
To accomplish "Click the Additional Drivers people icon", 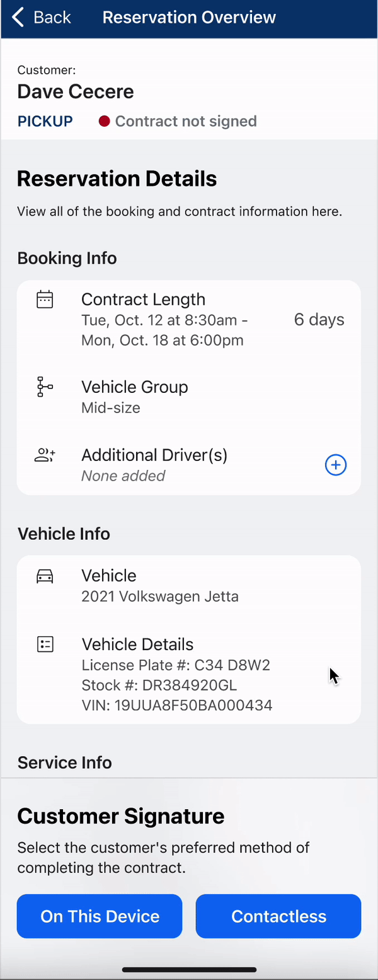I will click(x=45, y=455).
